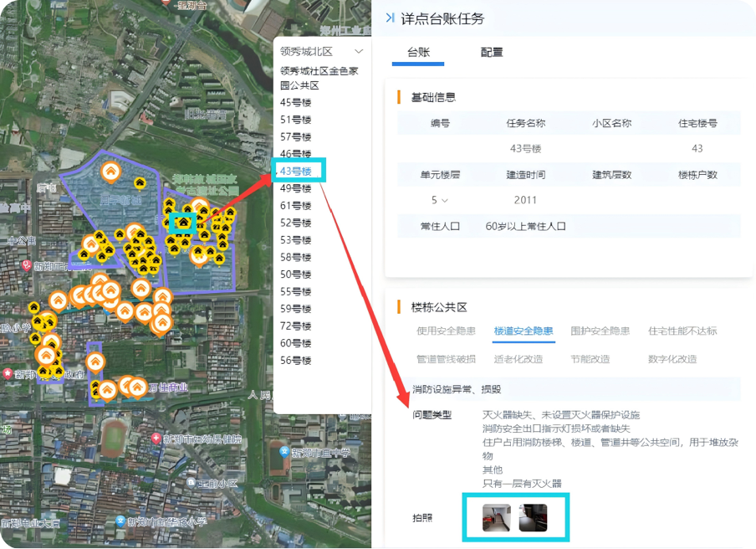This screenshot has height=549, width=756.
Task: Collapse the 详点台账任务 panel arrow icon
Action: pos(390,18)
